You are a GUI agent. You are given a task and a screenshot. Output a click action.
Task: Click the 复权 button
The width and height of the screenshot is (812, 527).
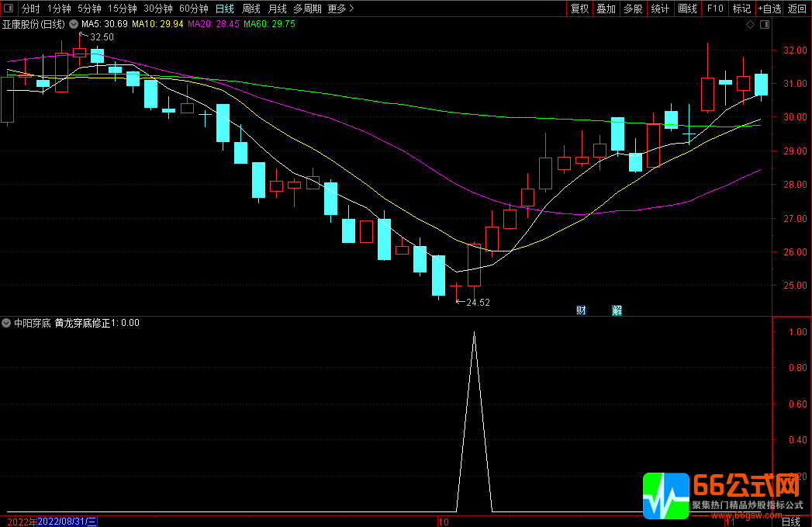click(x=579, y=9)
